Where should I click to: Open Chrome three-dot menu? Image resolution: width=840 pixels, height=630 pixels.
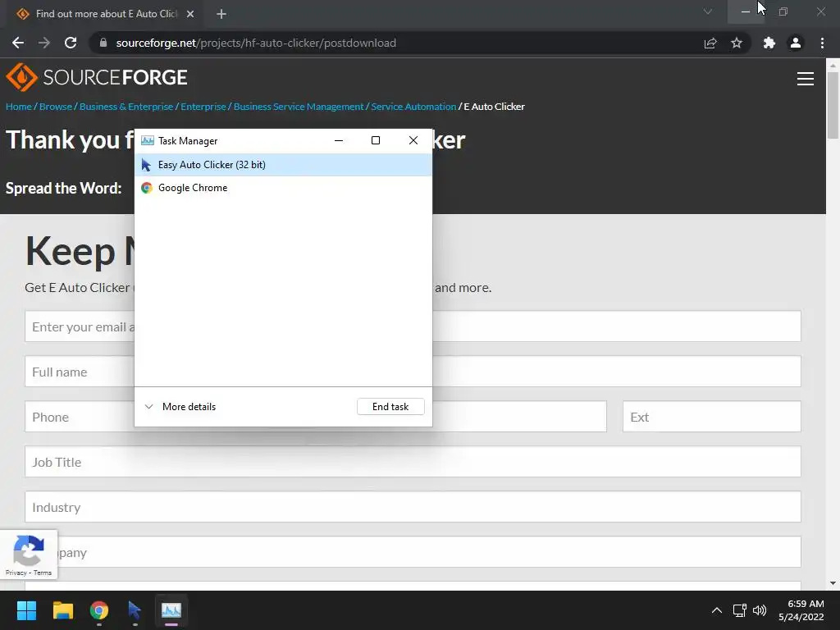point(822,43)
